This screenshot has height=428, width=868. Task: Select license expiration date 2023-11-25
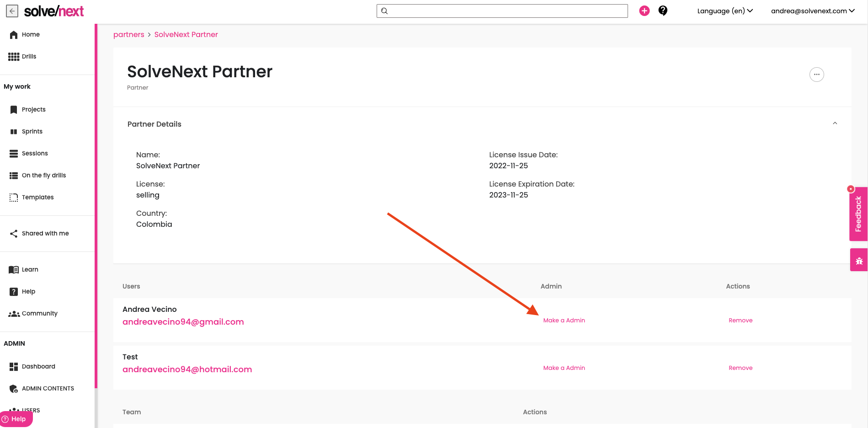[x=508, y=195]
